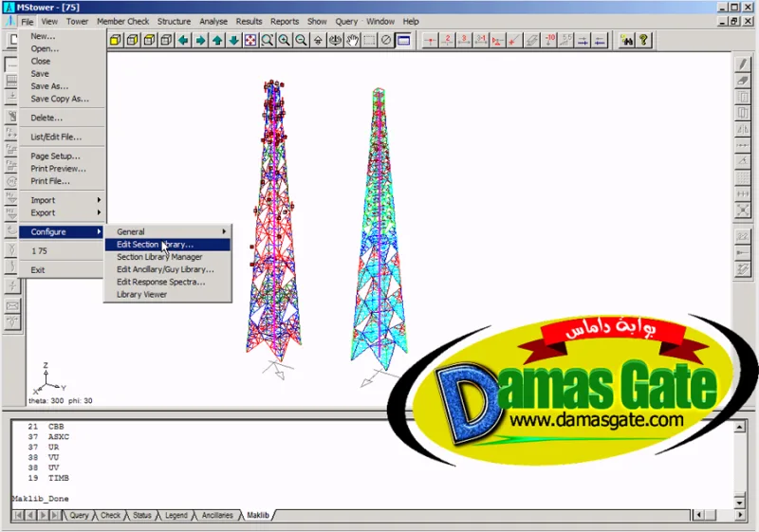Viewport: 759px width, 532px height.
Task: Expand the Import submenu
Action: tap(62, 200)
